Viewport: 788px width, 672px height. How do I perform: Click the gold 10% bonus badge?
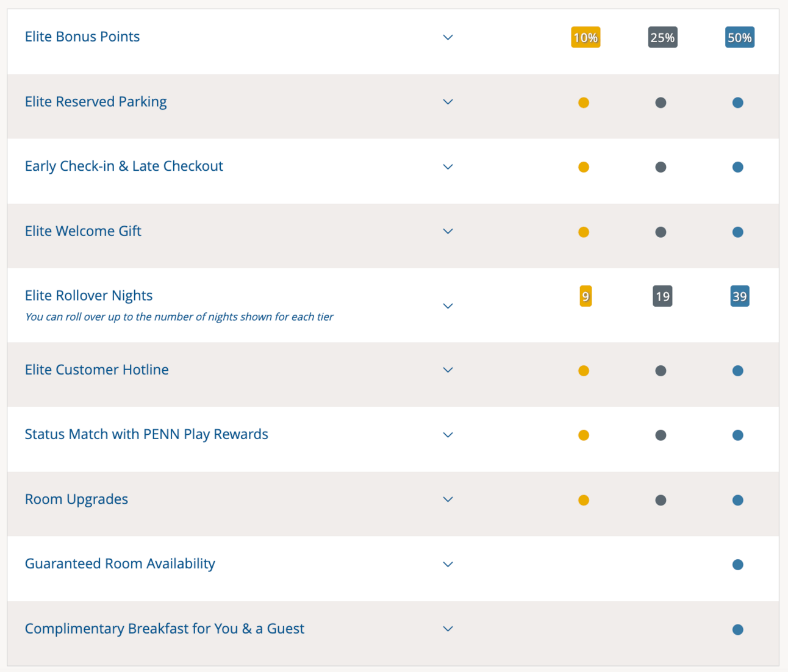click(586, 37)
